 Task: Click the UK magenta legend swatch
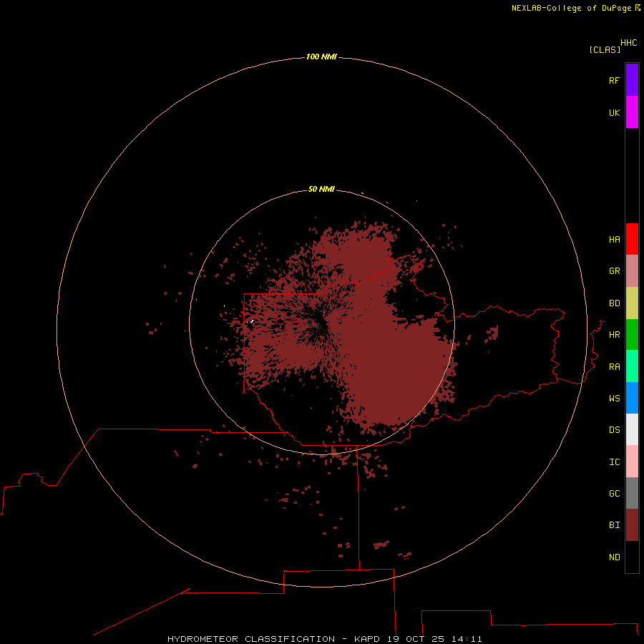(x=632, y=112)
